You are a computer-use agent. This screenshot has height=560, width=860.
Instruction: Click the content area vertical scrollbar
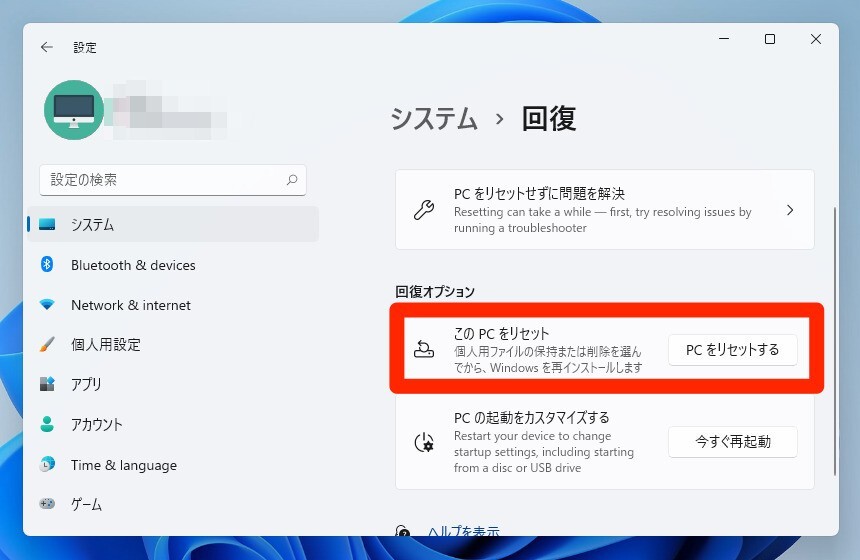pos(835,342)
